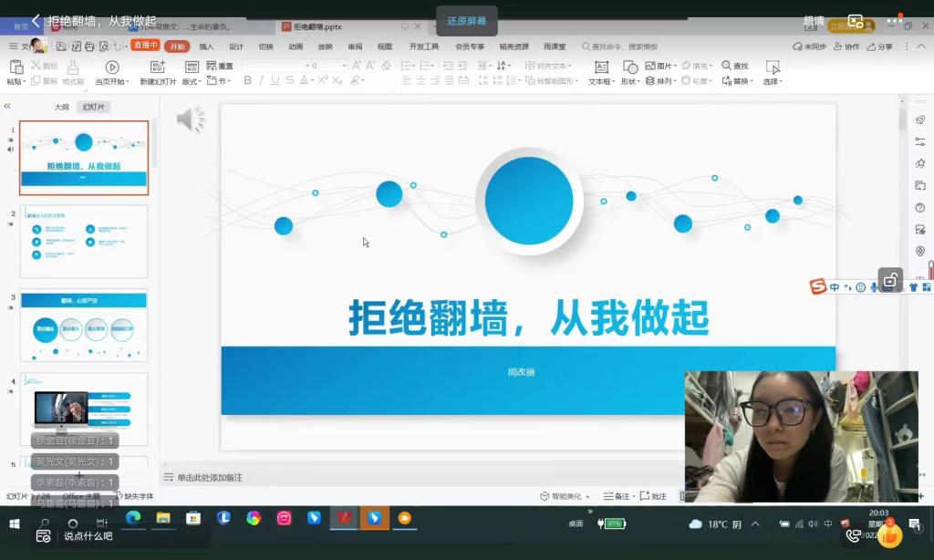The width and height of the screenshot is (934, 560).
Task: Open the font size combo box dropdown arrow
Action: click(x=344, y=66)
